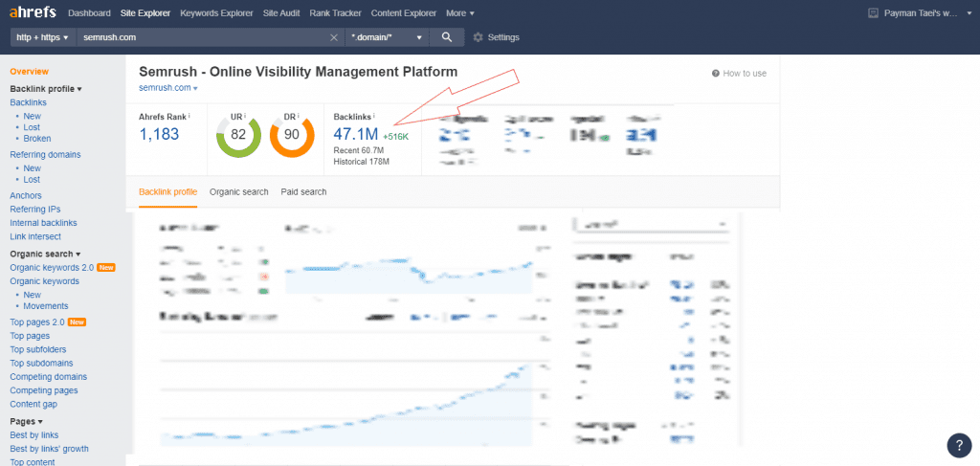Click the UR info icon
Image resolution: width=980 pixels, height=466 pixels.
pos(245,116)
